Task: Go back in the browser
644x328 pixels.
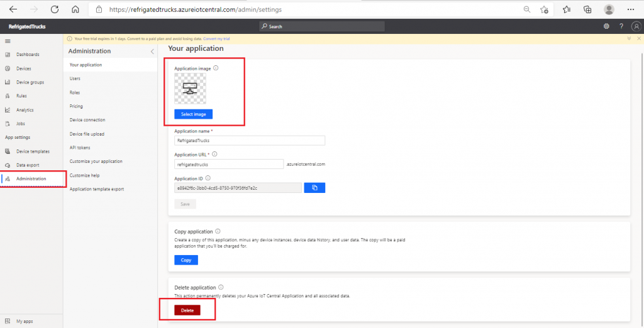Action: [13, 9]
